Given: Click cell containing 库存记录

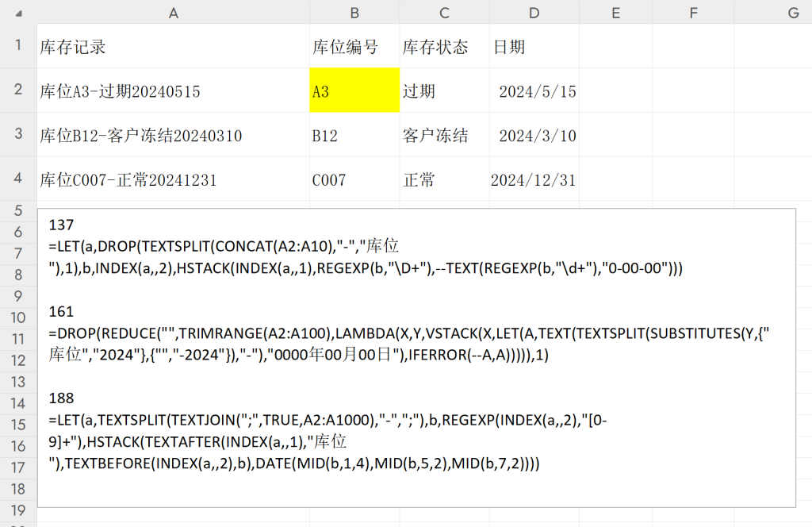Looking at the screenshot, I should [x=174, y=46].
